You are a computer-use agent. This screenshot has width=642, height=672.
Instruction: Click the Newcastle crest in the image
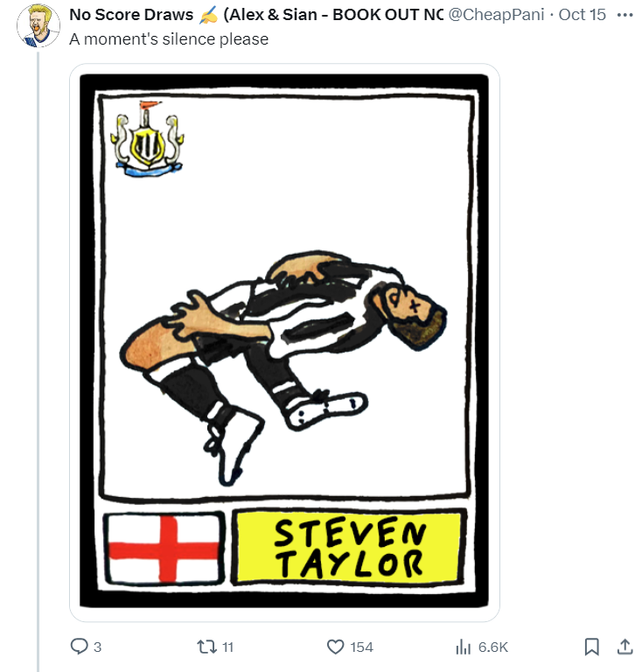click(147, 139)
